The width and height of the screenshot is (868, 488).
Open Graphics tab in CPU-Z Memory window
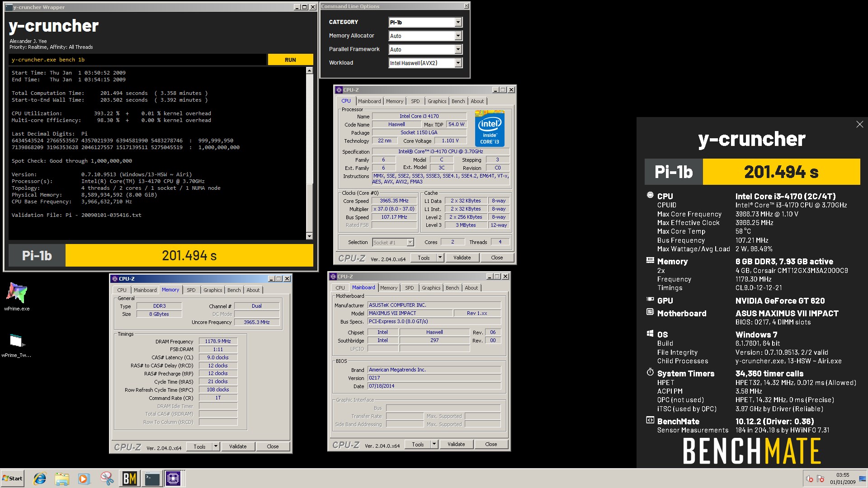tap(212, 290)
